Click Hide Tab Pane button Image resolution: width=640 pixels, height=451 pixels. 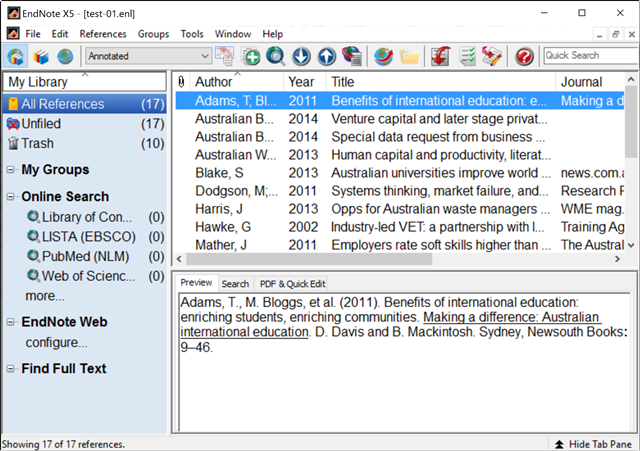click(593, 444)
